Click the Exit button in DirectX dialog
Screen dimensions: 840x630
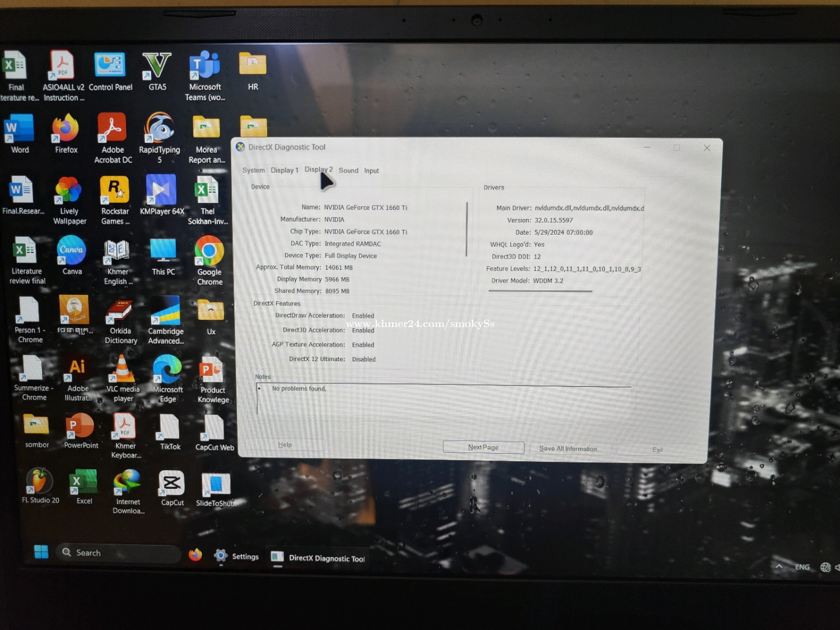click(657, 450)
